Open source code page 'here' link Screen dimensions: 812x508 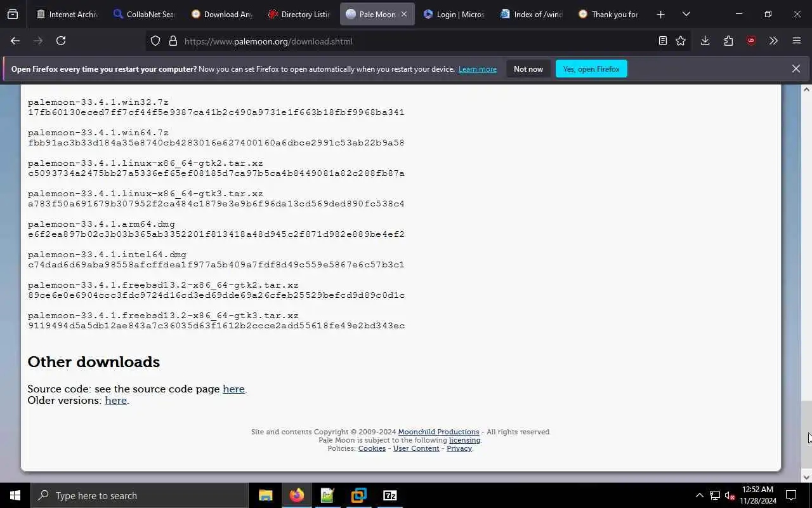(233, 389)
